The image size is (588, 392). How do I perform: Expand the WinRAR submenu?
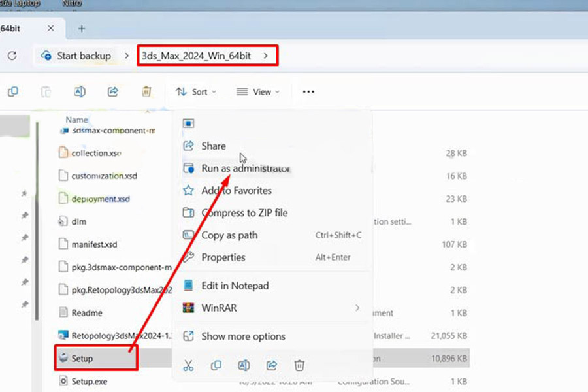pyautogui.click(x=357, y=308)
